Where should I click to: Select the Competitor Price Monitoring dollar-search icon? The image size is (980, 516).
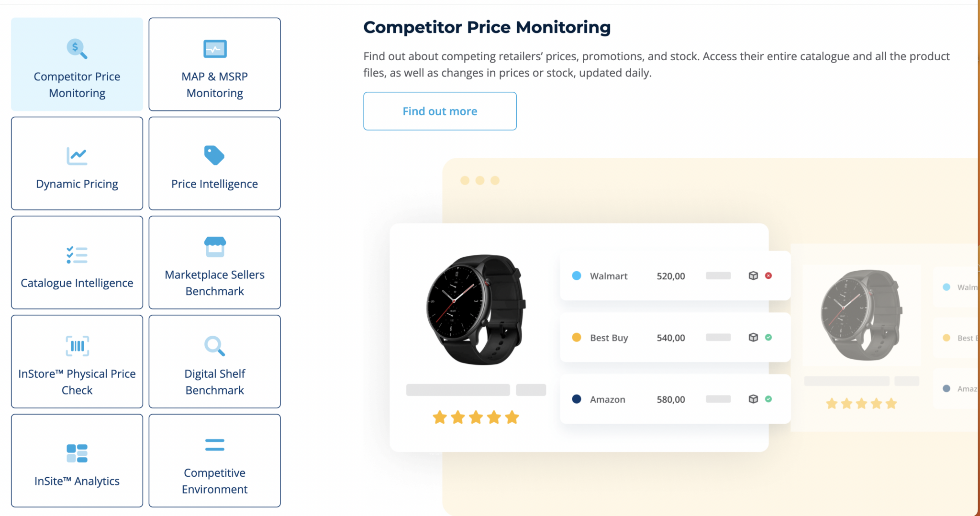click(76, 48)
